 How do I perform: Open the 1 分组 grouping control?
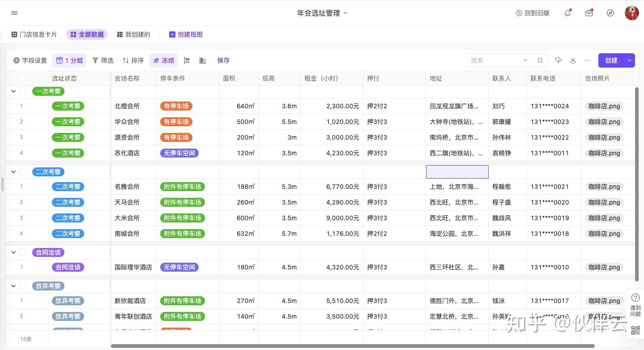[69, 60]
